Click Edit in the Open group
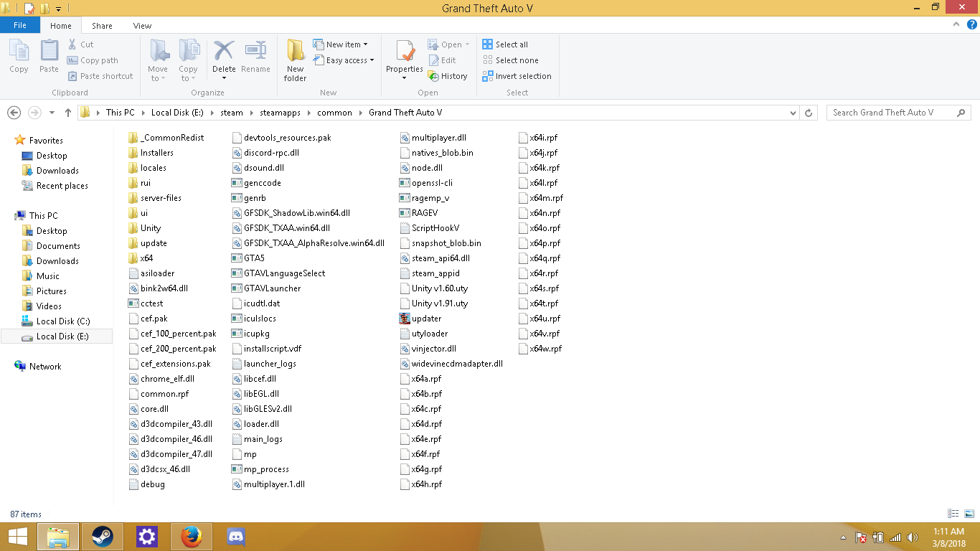 (443, 60)
